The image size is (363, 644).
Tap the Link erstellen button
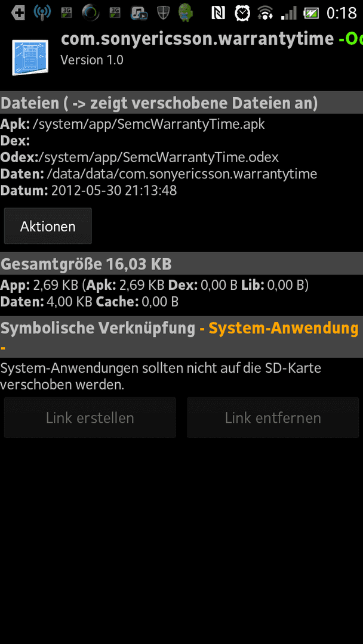coord(90,417)
